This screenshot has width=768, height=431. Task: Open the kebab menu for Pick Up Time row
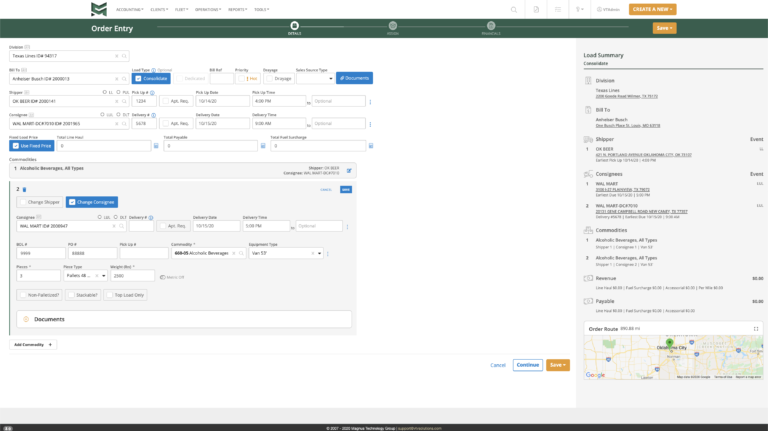click(370, 102)
